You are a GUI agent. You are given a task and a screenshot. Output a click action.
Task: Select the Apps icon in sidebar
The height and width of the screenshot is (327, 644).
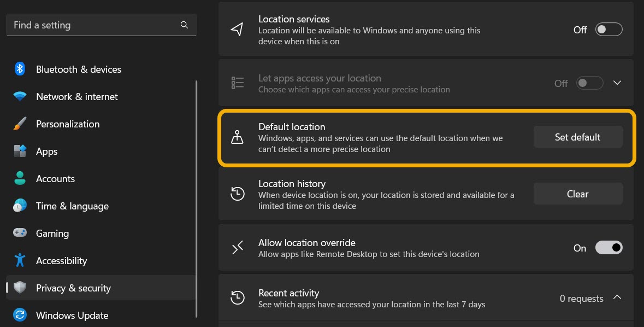[20, 151]
